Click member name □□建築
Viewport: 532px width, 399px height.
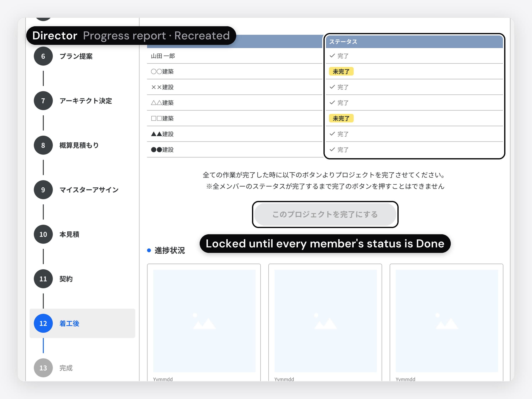click(162, 118)
